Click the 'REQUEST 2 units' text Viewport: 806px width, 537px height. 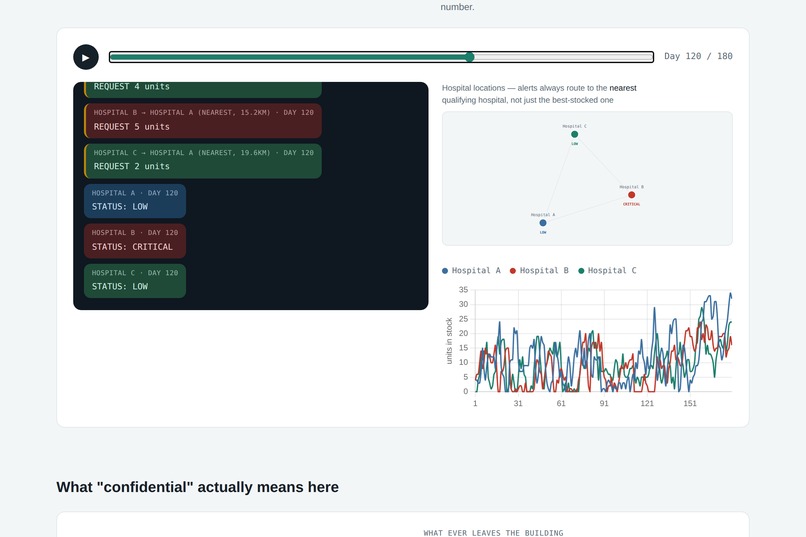click(132, 166)
